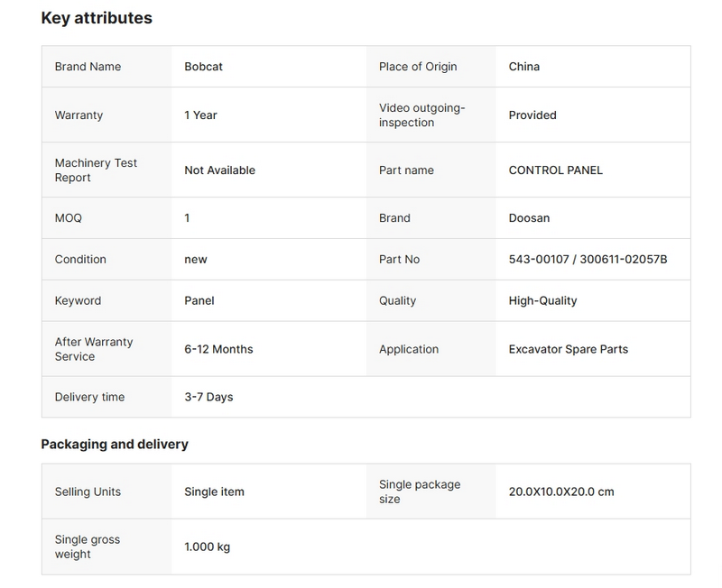Click the Machinery Test Report label

pyautogui.click(x=96, y=170)
